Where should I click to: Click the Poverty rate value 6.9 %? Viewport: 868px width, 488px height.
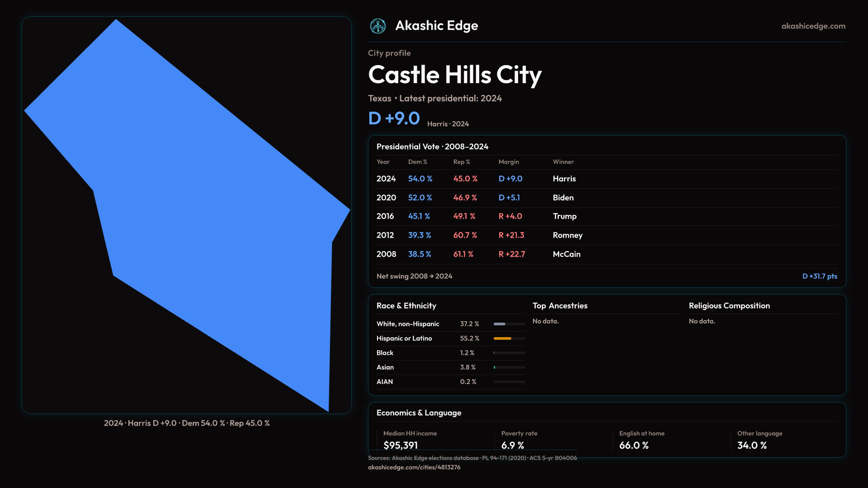512,445
